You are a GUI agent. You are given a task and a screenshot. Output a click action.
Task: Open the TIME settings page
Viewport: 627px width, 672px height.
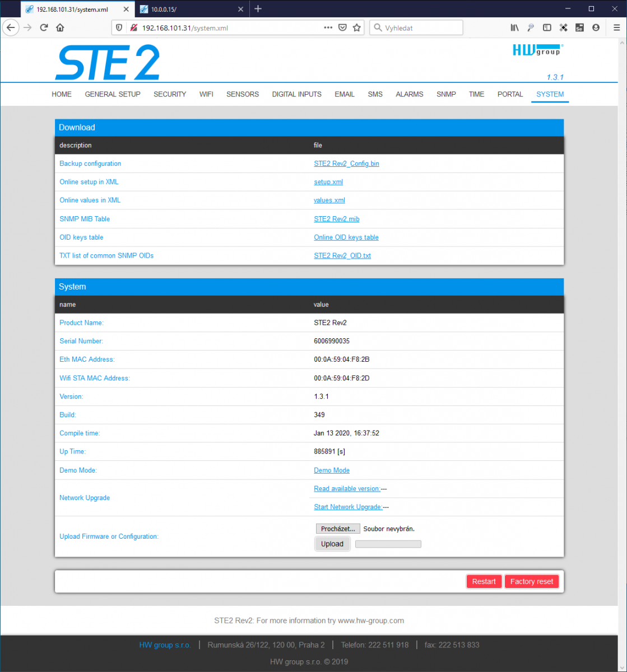(477, 94)
